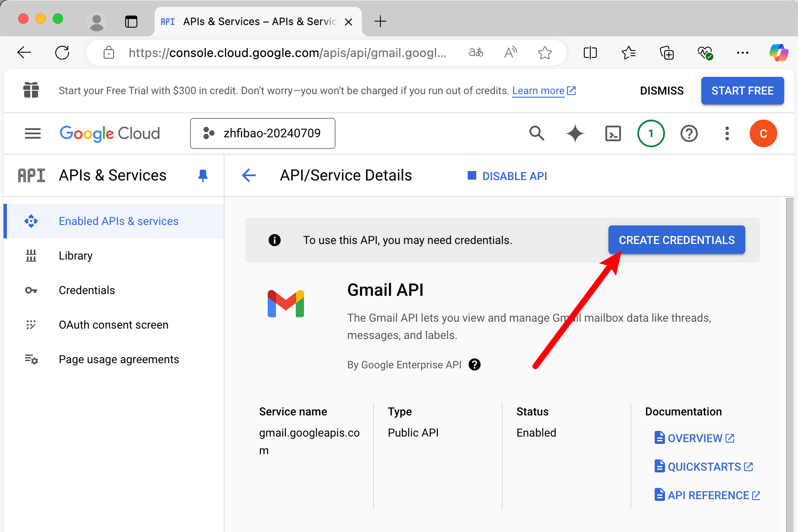798x532 pixels.
Task: Open a new browser tab
Action: tap(380, 21)
